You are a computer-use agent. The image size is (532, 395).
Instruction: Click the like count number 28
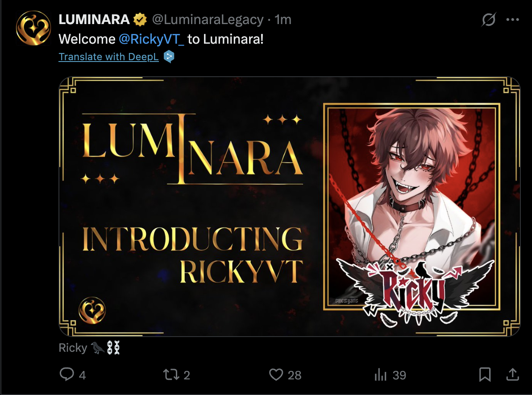coord(295,375)
